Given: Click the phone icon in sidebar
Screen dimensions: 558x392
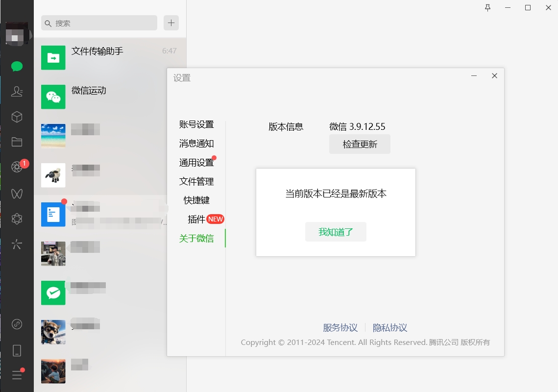Looking at the screenshot, I should 17,350.
